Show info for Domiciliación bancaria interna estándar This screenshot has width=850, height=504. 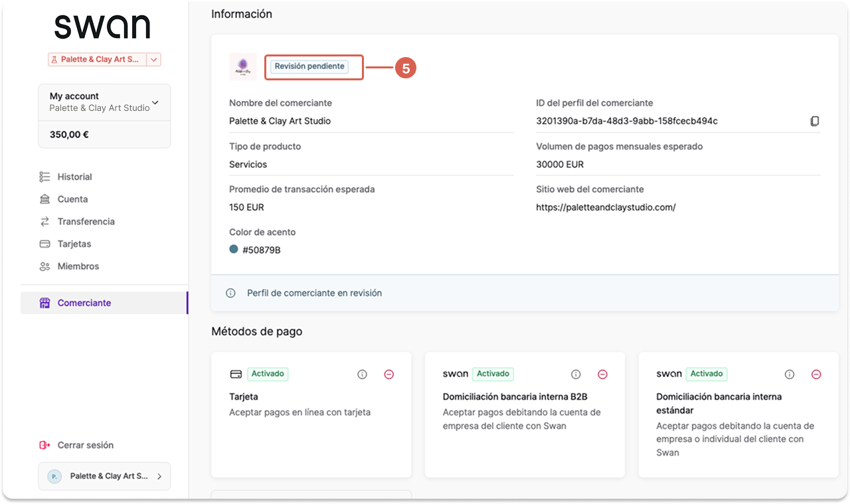point(790,375)
